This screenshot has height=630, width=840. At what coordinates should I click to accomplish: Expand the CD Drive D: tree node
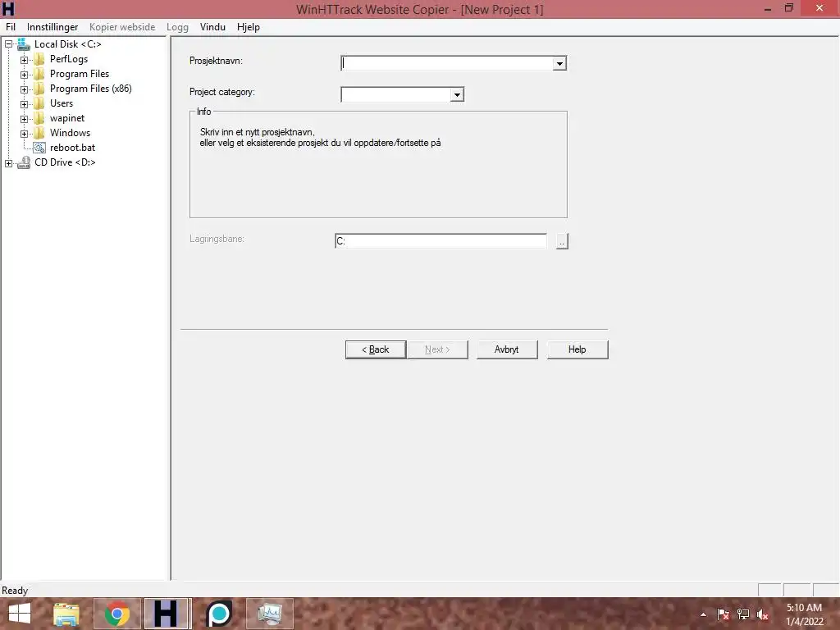tap(8, 163)
